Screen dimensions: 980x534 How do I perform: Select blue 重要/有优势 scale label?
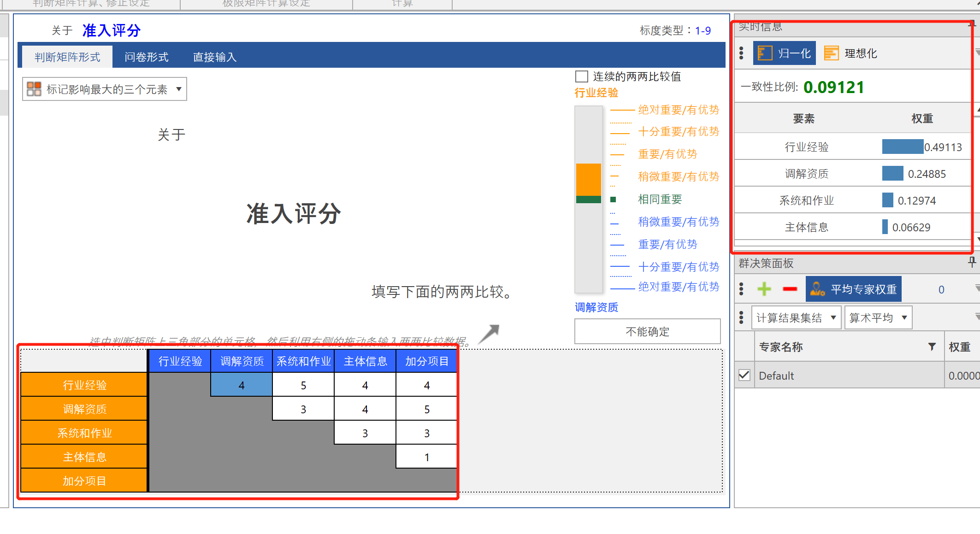pos(667,244)
